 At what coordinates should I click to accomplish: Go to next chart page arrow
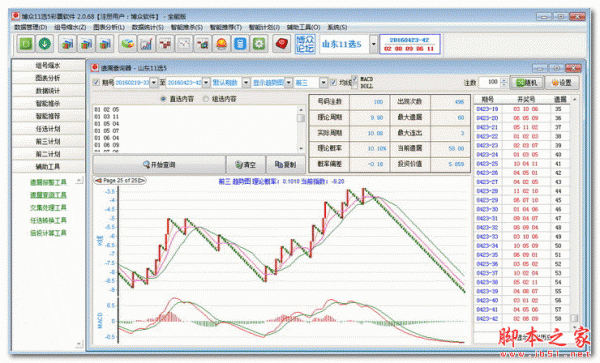(x=142, y=181)
